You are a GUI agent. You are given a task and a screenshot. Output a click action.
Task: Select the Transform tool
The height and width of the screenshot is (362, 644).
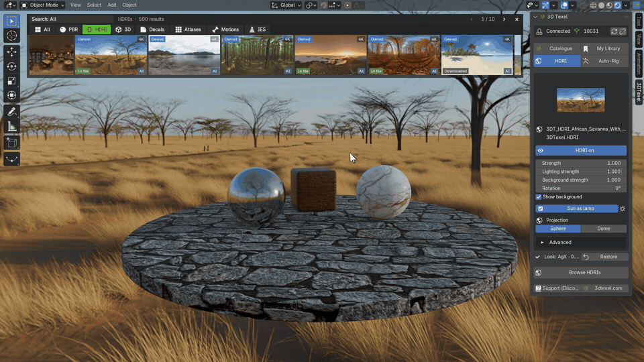pyautogui.click(x=11, y=95)
